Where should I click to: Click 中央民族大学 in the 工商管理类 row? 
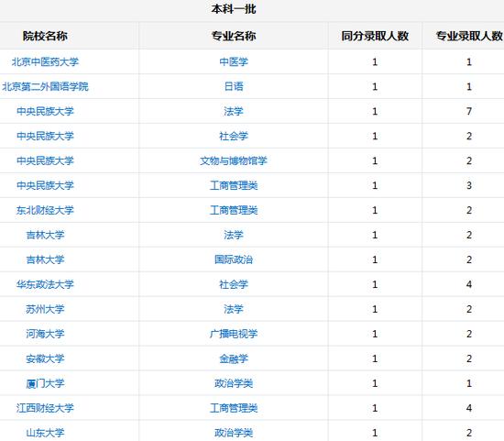[45, 185]
